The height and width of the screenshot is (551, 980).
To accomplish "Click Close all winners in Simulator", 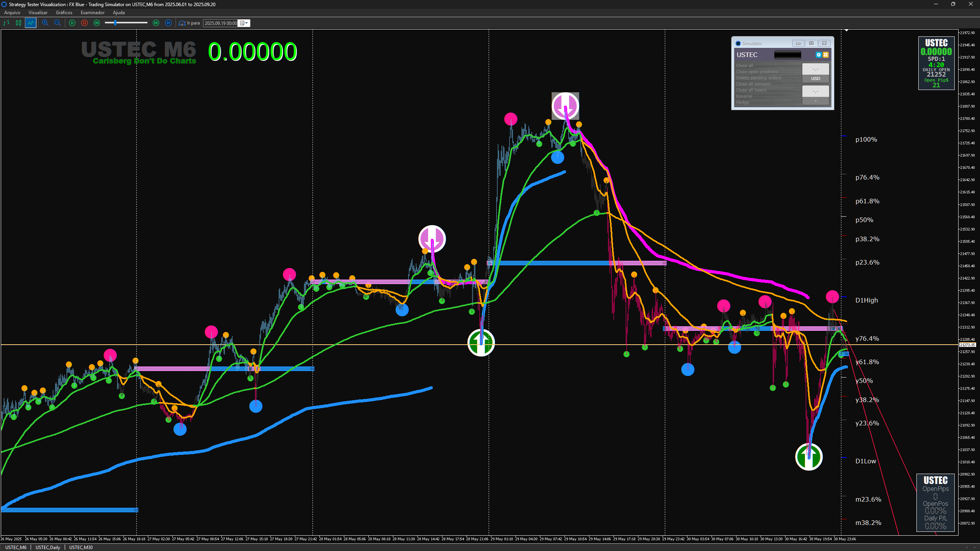I will [x=753, y=84].
